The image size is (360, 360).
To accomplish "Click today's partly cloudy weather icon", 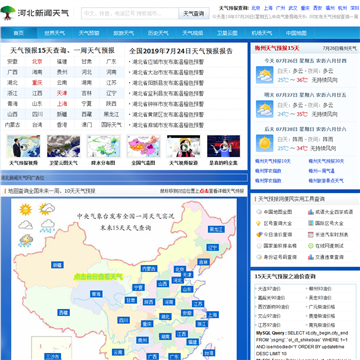I will (x=264, y=75).
